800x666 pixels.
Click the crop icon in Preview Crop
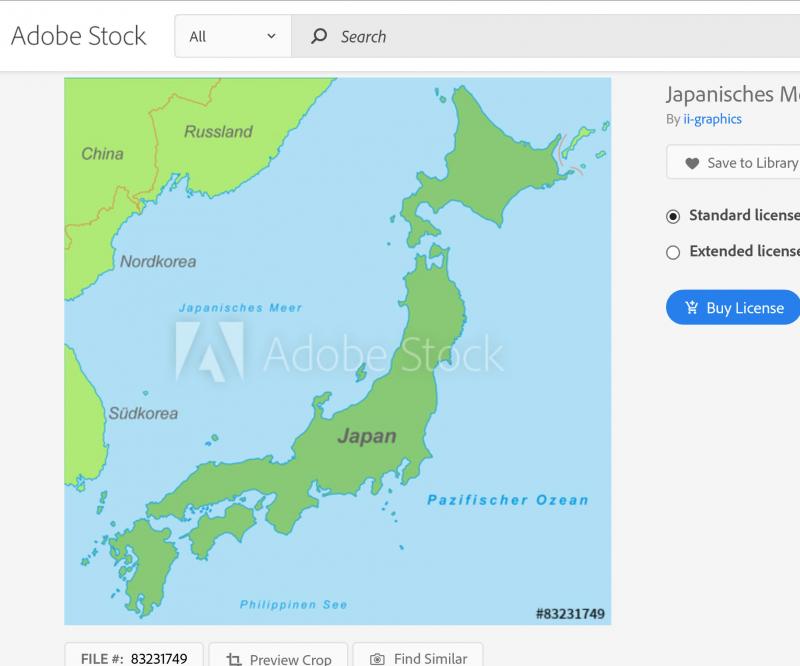(234, 659)
